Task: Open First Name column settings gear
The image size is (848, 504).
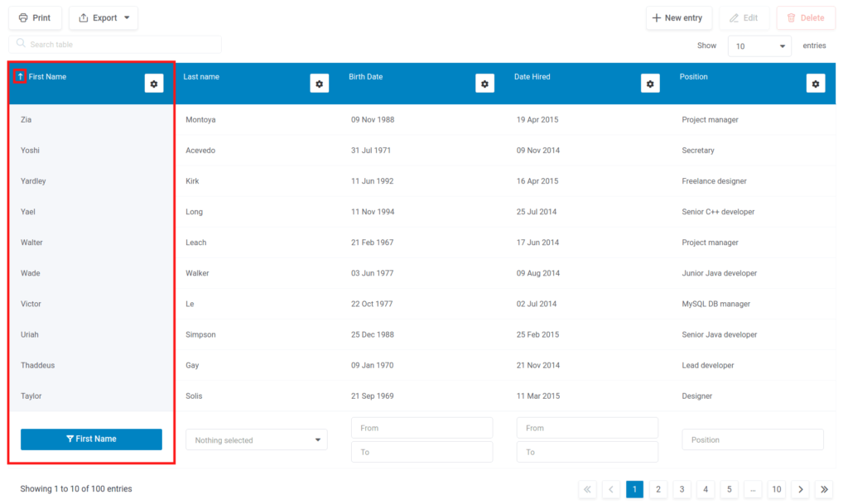Action: (154, 84)
